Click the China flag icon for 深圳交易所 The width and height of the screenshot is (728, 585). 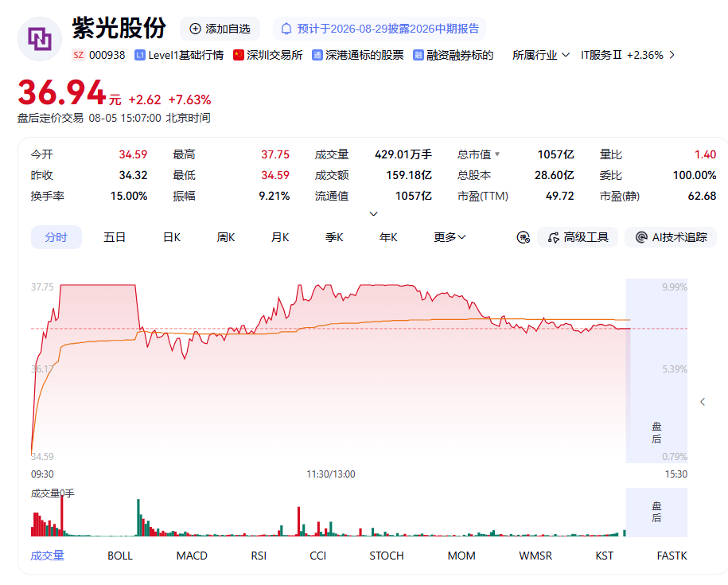pyautogui.click(x=239, y=55)
